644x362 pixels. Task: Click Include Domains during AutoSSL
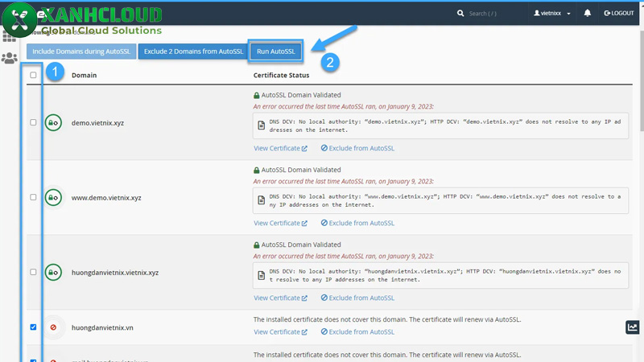[80, 51]
